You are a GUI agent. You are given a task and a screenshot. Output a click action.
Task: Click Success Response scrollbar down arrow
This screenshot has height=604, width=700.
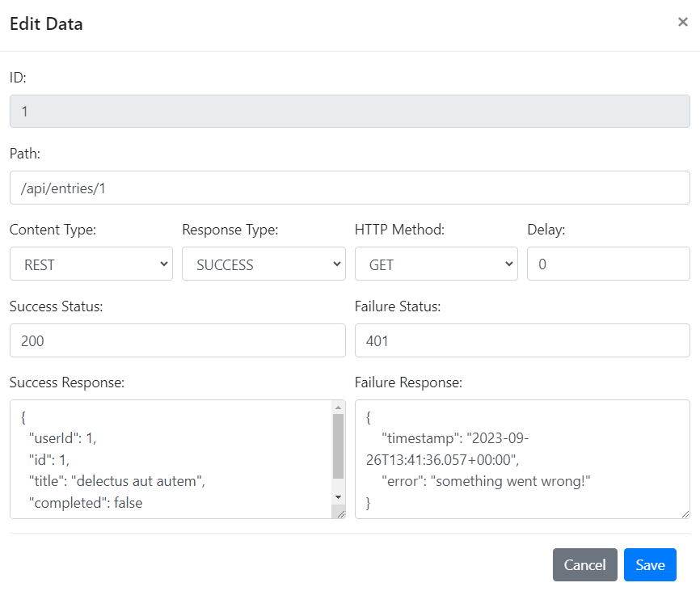338,496
